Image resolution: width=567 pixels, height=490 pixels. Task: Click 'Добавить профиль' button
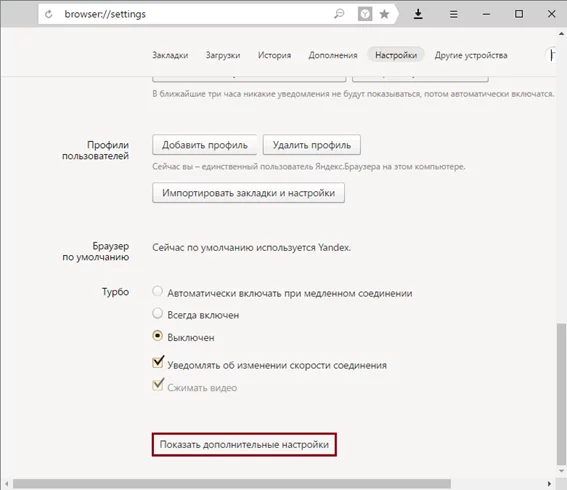coord(205,145)
